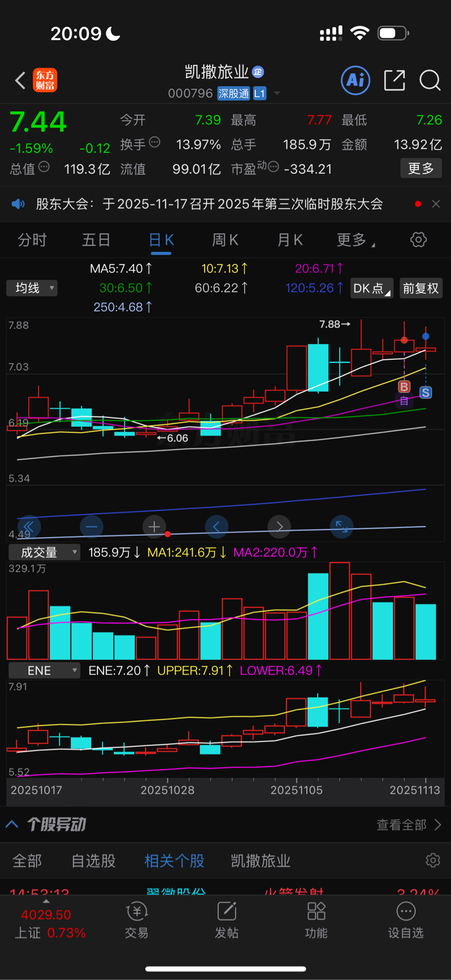Viewport: 451px width, 980px height.
Task: Tap the UPPER:7.91 value
Action: pyautogui.click(x=195, y=670)
